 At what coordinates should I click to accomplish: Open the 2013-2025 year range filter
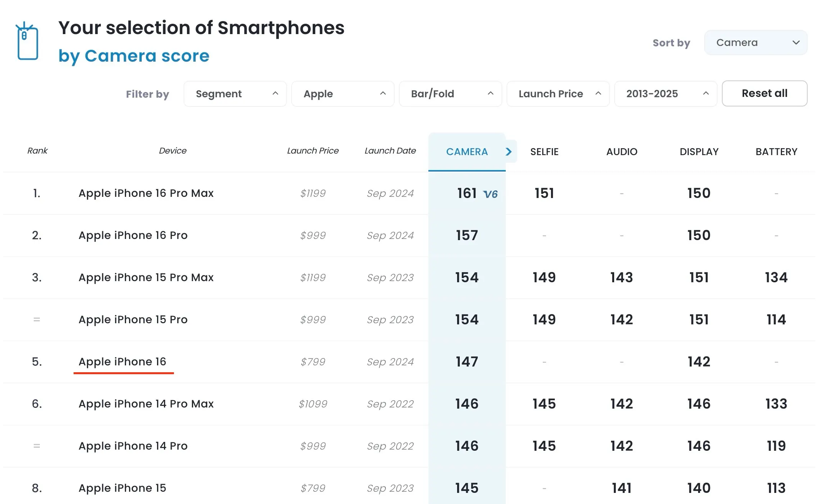pos(666,94)
